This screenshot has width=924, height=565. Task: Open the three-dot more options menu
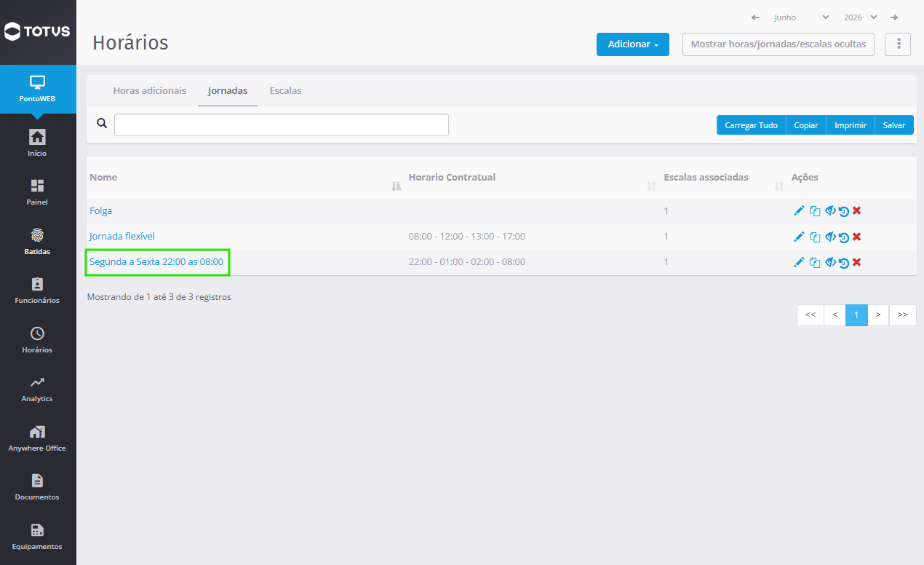[898, 44]
